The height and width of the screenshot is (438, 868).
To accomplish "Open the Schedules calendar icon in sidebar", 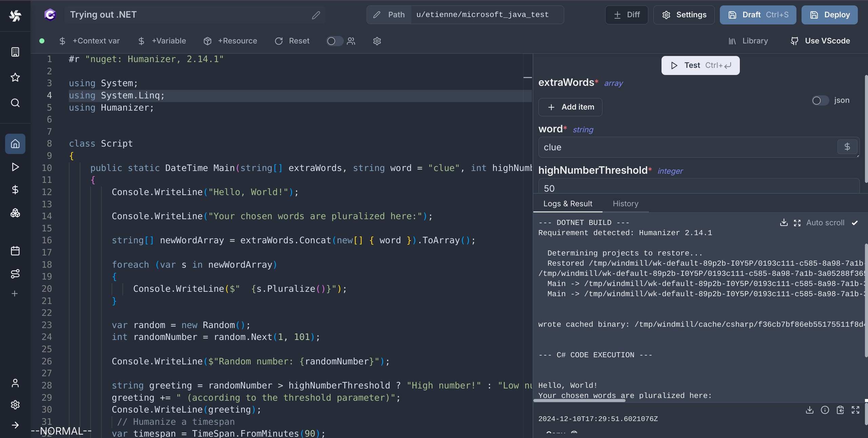I will coord(15,251).
